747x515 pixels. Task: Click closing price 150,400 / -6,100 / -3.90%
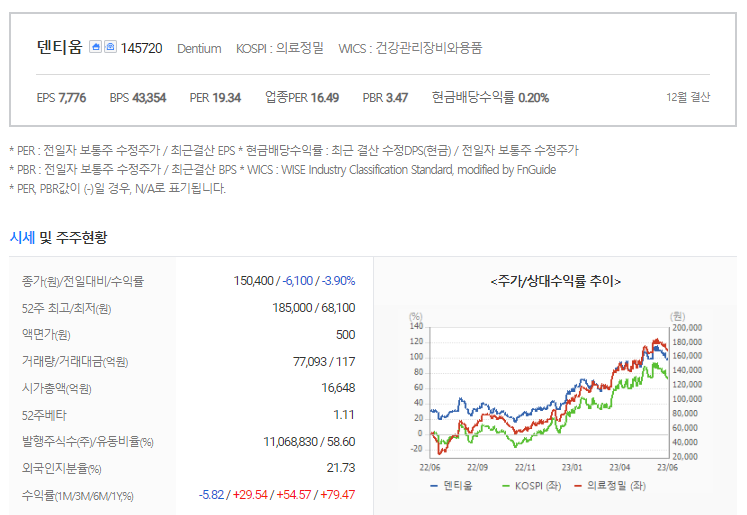tap(294, 281)
